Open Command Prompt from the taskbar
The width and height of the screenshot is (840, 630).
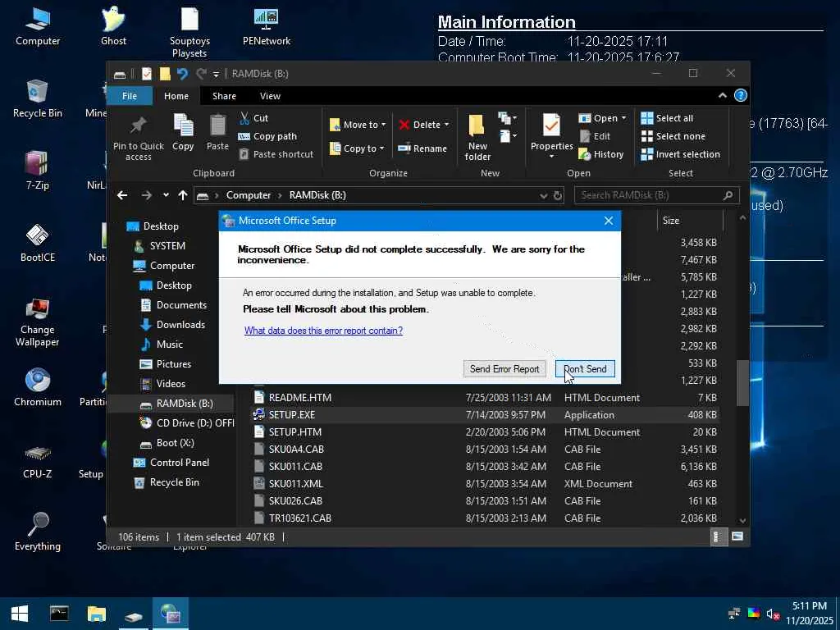(x=59, y=614)
